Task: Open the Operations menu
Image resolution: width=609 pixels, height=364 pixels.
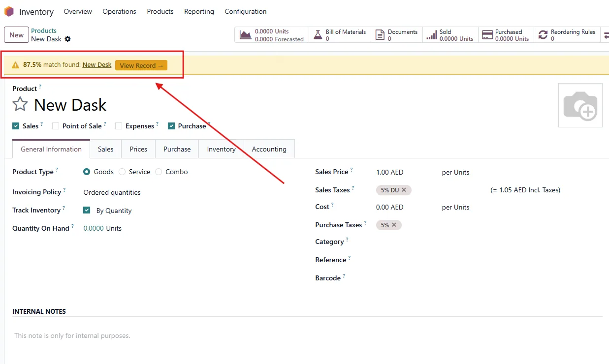Action: point(119,11)
